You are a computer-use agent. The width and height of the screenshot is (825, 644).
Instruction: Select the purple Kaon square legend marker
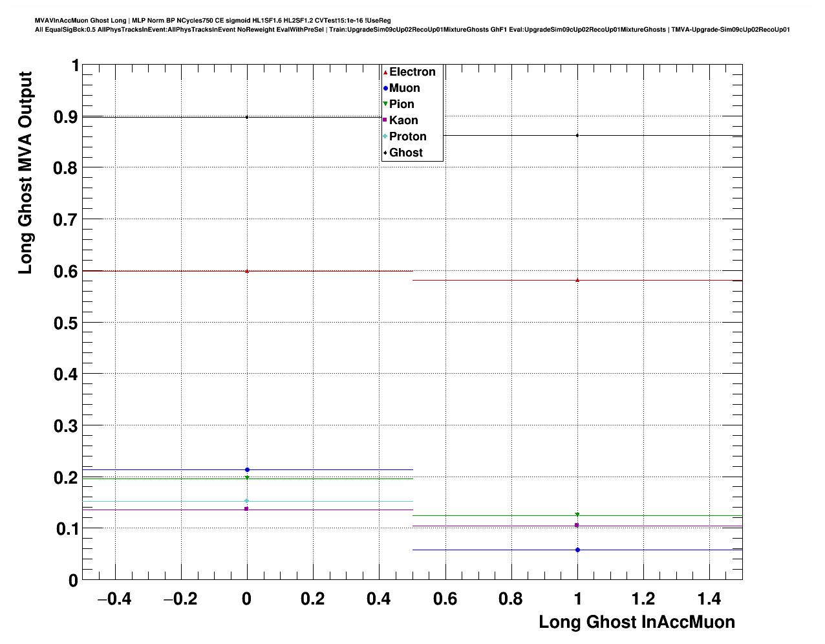tap(385, 120)
